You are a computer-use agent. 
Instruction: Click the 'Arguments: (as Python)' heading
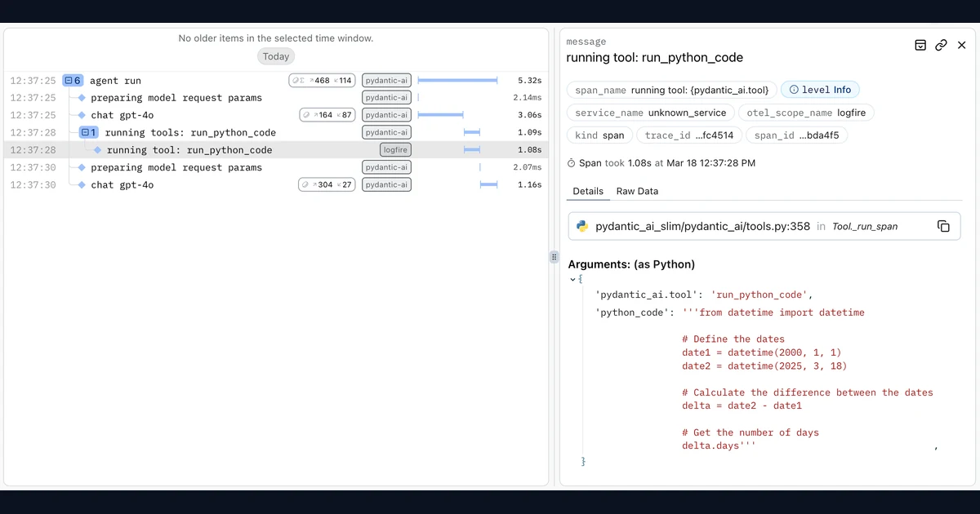pyautogui.click(x=631, y=264)
